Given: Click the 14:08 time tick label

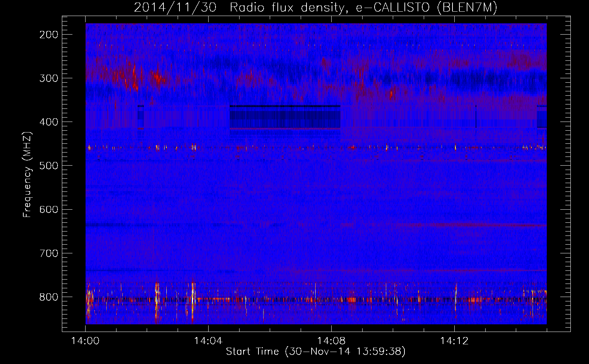Looking at the screenshot, I should (331, 341).
